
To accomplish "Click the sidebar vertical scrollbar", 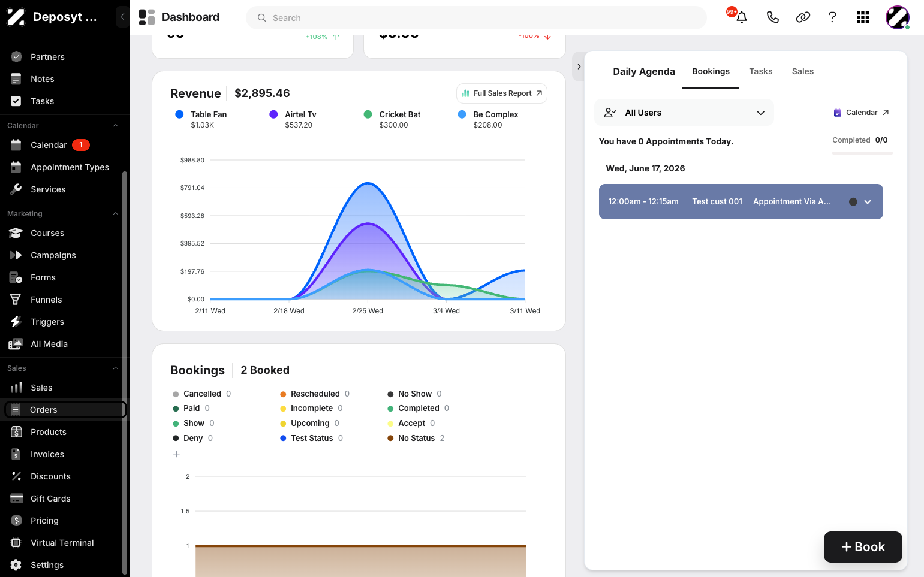I will [125, 371].
